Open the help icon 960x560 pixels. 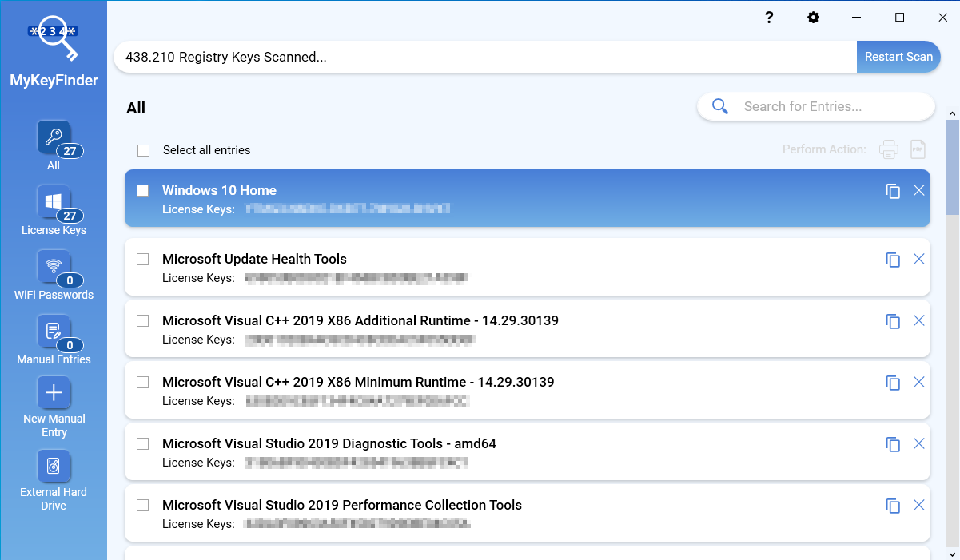(768, 17)
